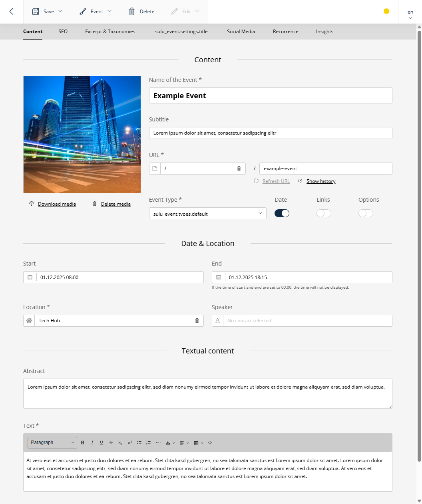Click the greyed-out Edit pencil icon
This screenshot has width=422, height=504.
pos(174,12)
